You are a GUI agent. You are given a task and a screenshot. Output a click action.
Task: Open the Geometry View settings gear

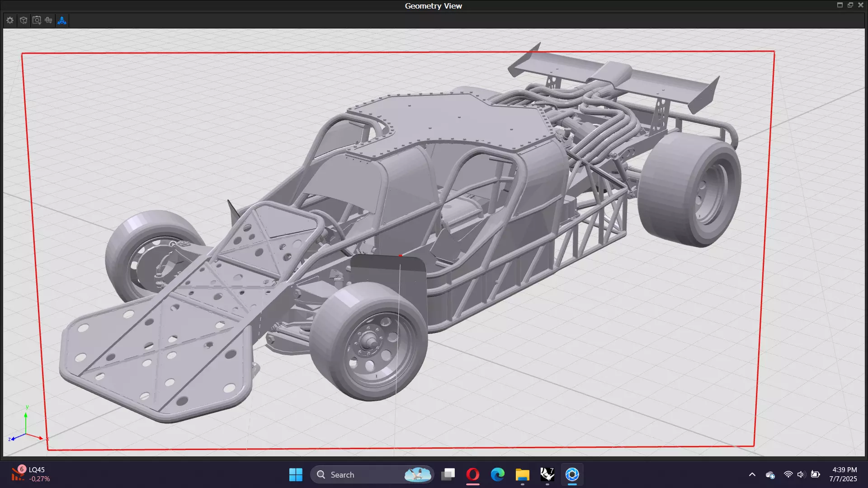(10, 20)
